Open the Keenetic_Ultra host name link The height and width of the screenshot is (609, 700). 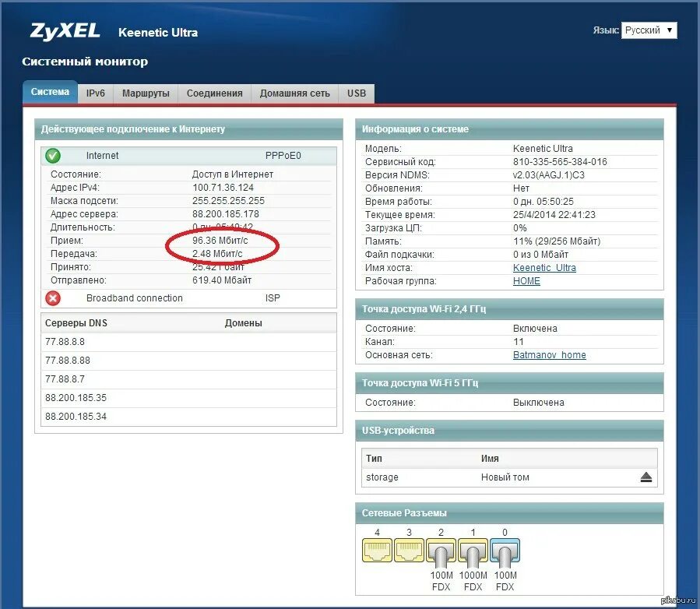(x=544, y=268)
